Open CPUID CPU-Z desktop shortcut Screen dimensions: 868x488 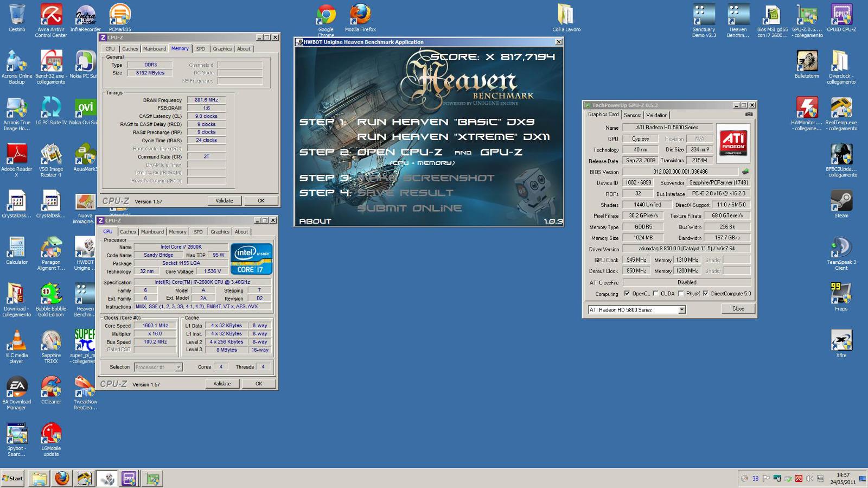click(841, 18)
